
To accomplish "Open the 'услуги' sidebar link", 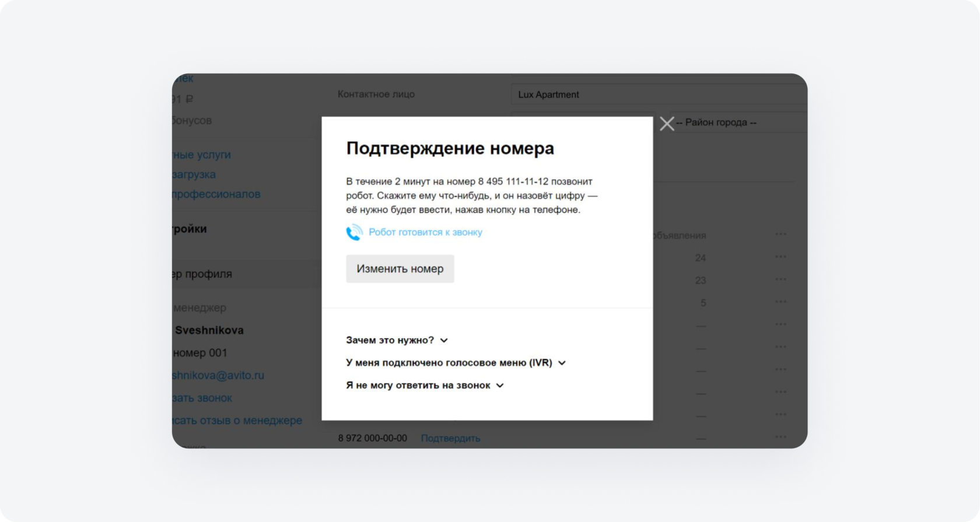I will [x=202, y=155].
